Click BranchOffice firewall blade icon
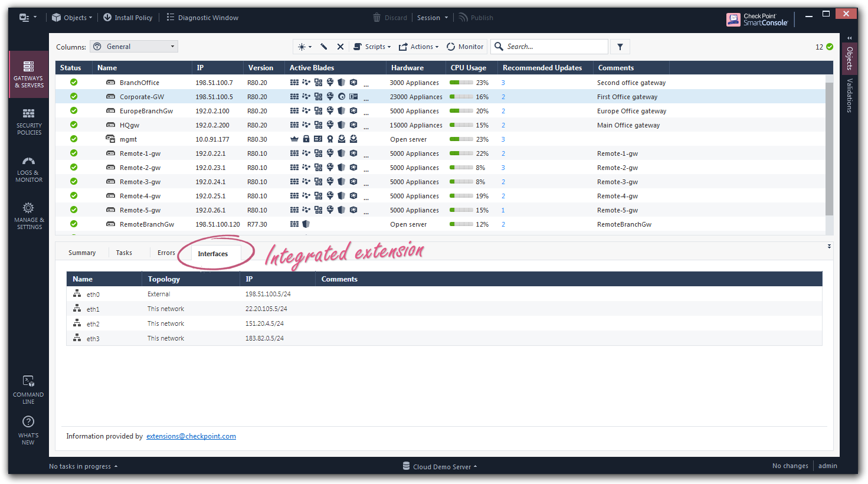Viewport: 868px width, 484px height. 294,83
